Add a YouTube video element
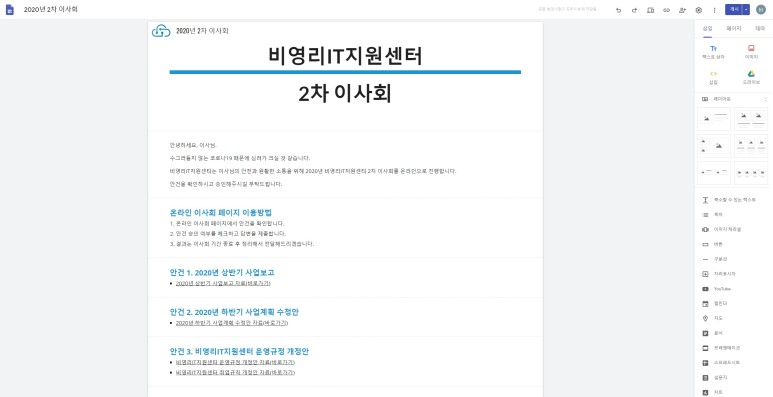This screenshot has height=397, width=773. coord(722,289)
